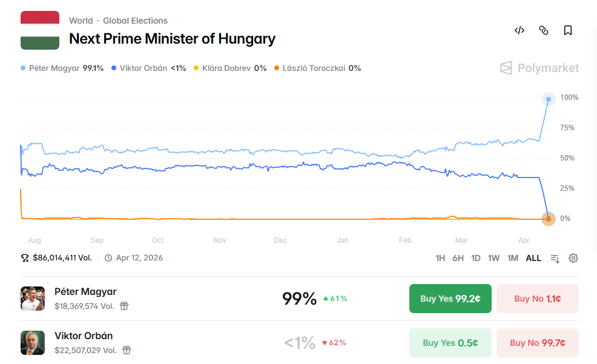Image resolution: width=597 pixels, height=364 pixels.
Task: Copy the market link icon
Action: [544, 30]
